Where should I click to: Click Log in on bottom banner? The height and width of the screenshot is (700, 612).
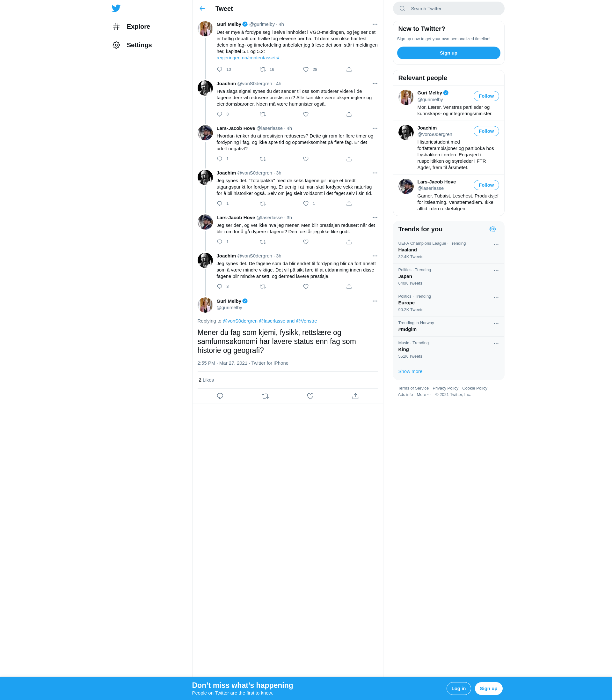pyautogui.click(x=458, y=689)
